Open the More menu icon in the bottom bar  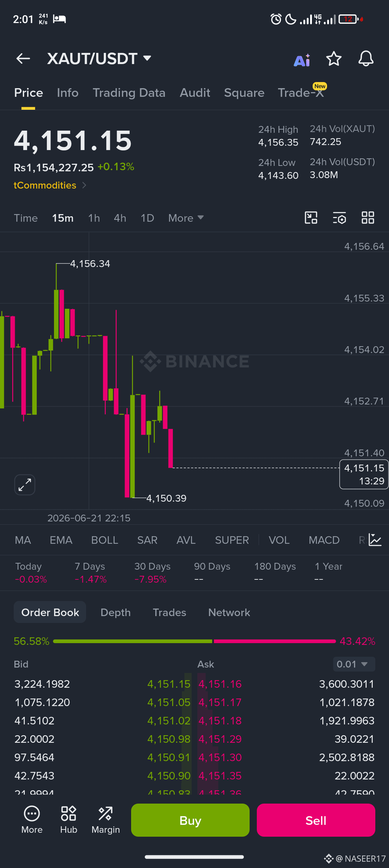coord(32,820)
